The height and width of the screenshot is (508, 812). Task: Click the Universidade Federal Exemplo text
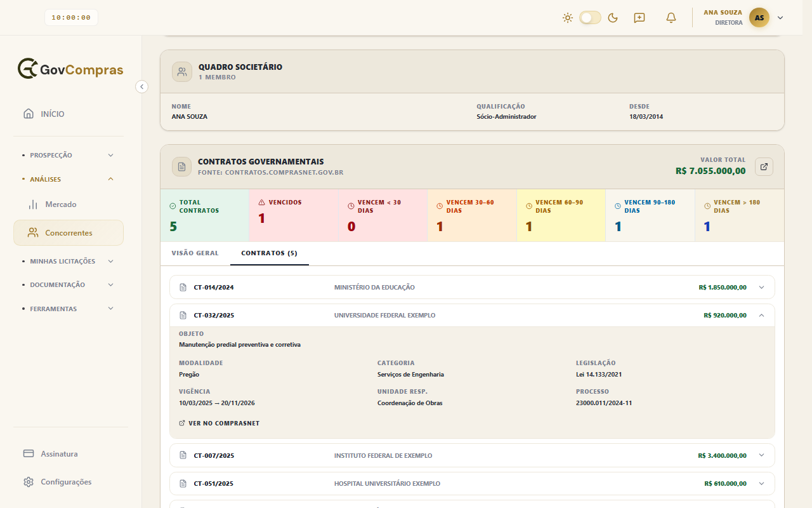pos(385,315)
